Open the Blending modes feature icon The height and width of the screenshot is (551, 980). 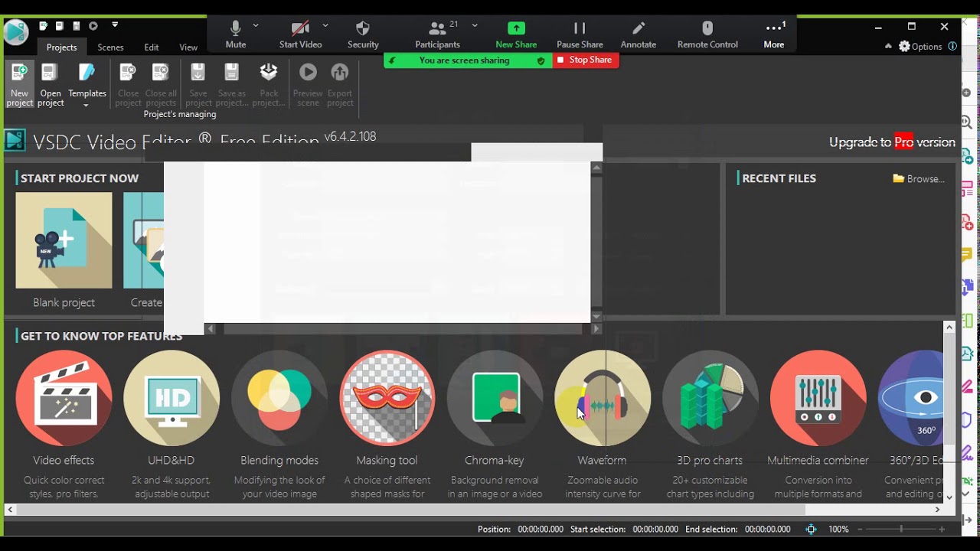(x=279, y=398)
